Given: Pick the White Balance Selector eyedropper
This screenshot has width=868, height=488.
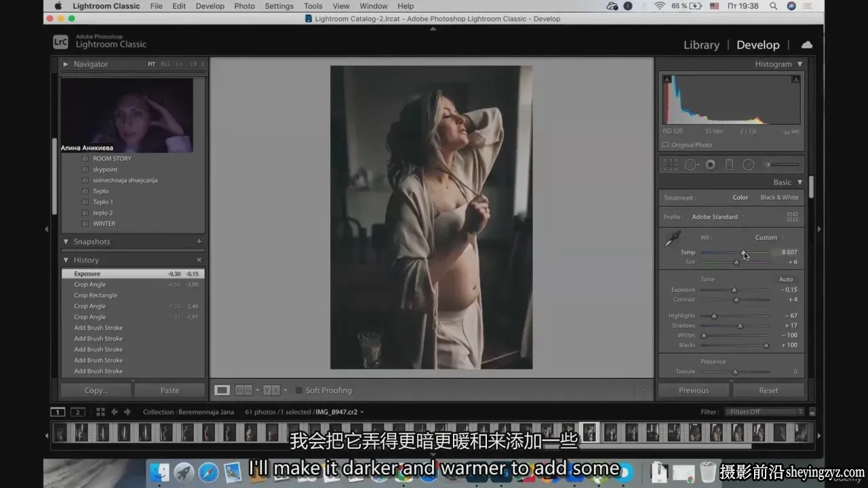Looking at the screenshot, I should (x=672, y=239).
